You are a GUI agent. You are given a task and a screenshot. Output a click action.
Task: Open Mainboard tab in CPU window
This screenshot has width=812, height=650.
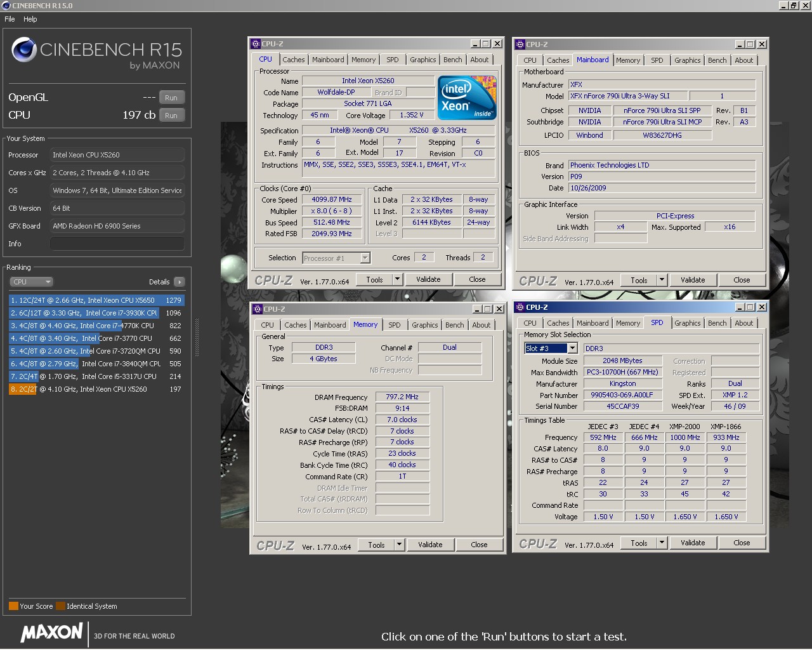(328, 60)
